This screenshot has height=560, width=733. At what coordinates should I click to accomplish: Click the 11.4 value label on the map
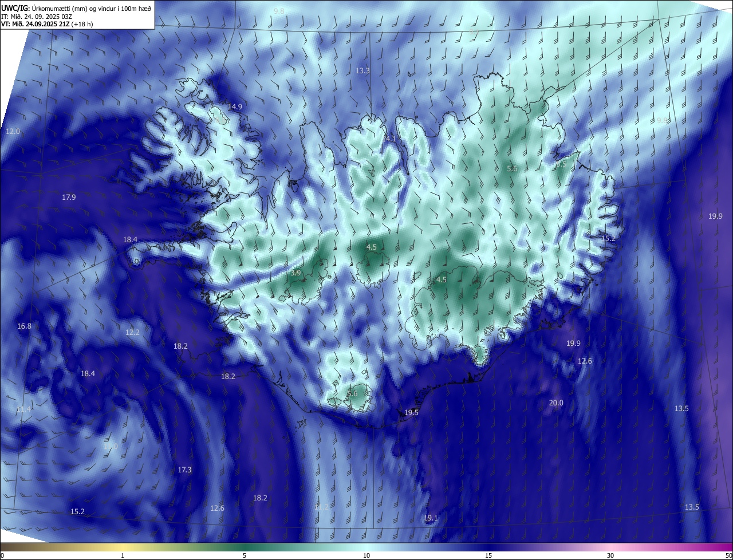pyautogui.click(x=24, y=409)
